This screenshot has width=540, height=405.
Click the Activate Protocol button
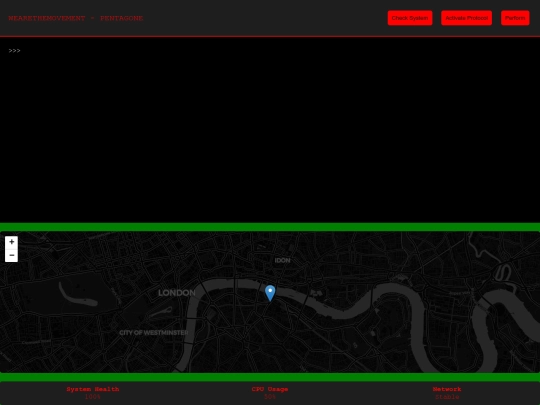pyautogui.click(x=466, y=18)
